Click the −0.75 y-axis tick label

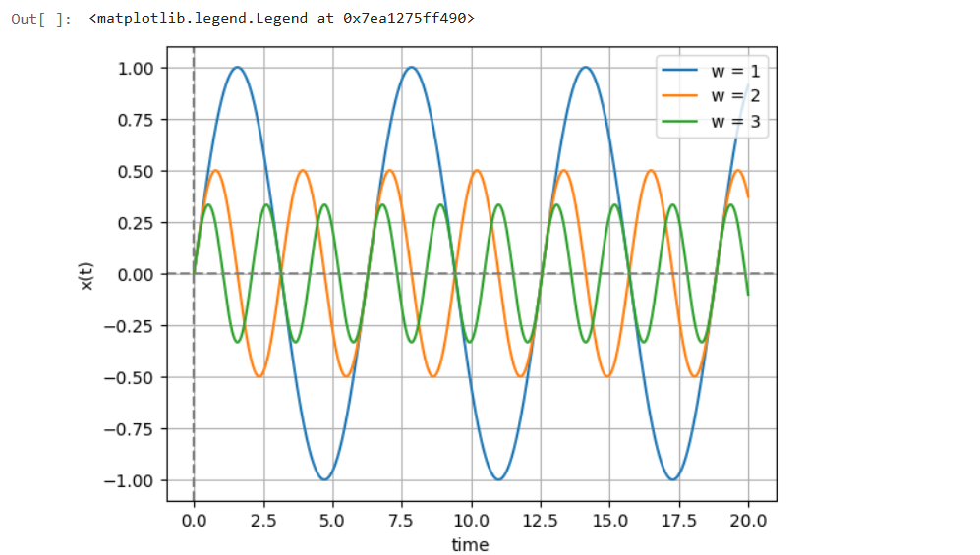click(129, 429)
